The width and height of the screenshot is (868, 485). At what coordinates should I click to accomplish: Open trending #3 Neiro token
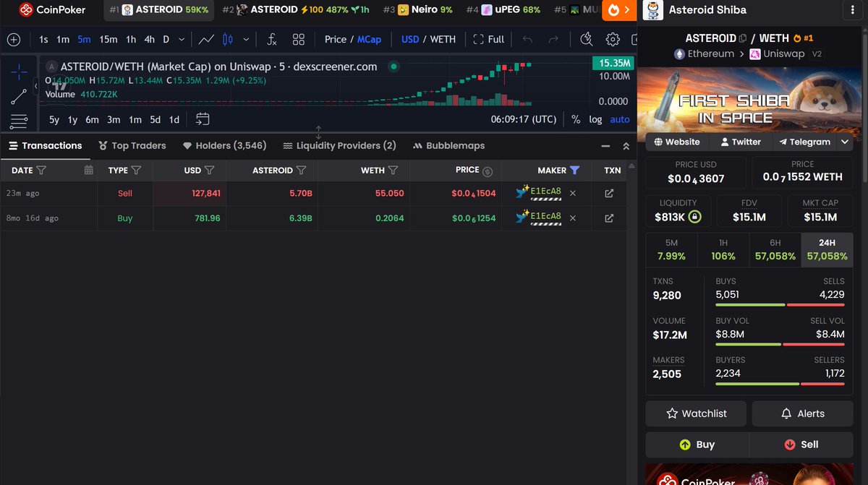(x=417, y=10)
